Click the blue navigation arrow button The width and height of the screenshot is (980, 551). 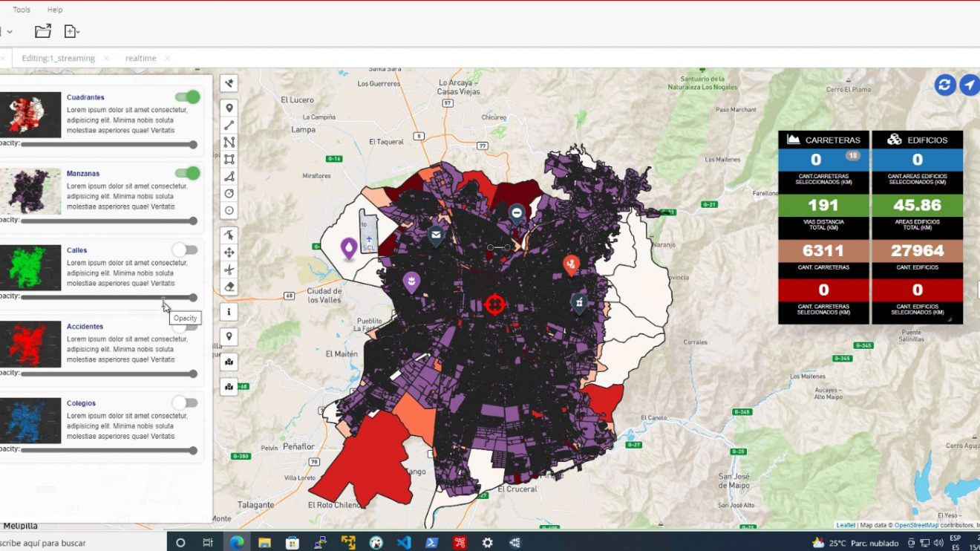(969, 85)
